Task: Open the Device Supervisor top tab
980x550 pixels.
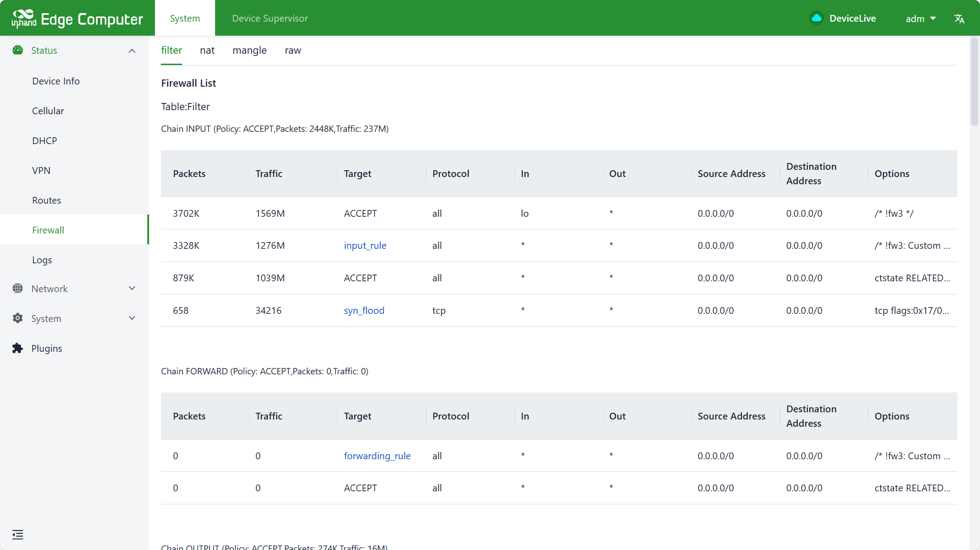Action: [270, 18]
